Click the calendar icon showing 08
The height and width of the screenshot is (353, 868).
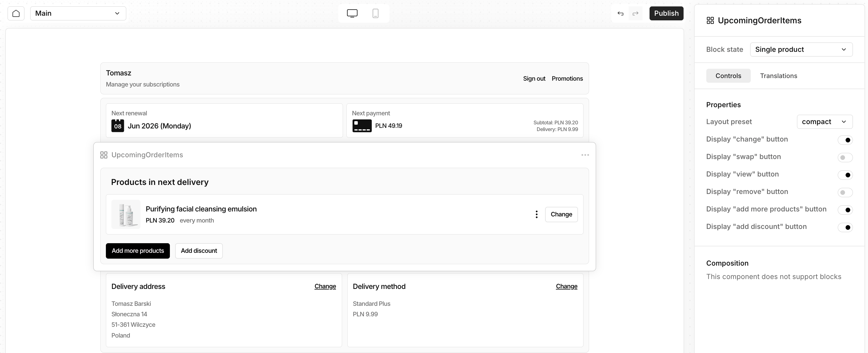(118, 126)
